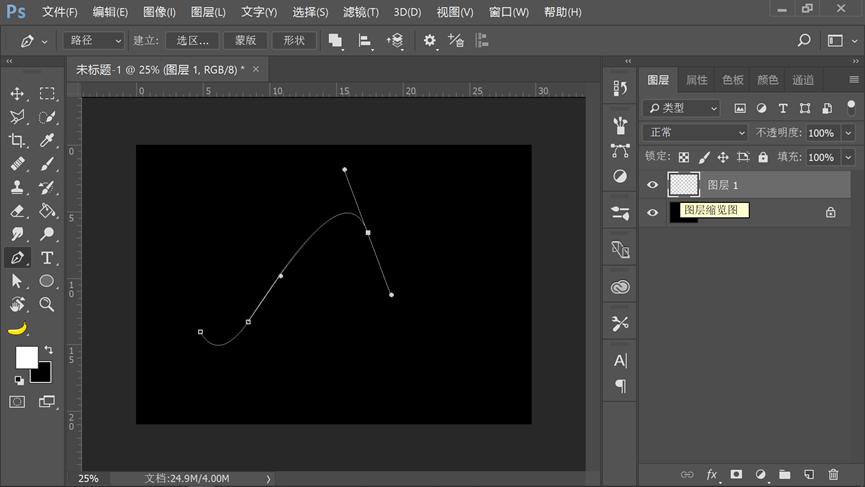
Task: Open path arrangement options
Action: [x=395, y=40]
